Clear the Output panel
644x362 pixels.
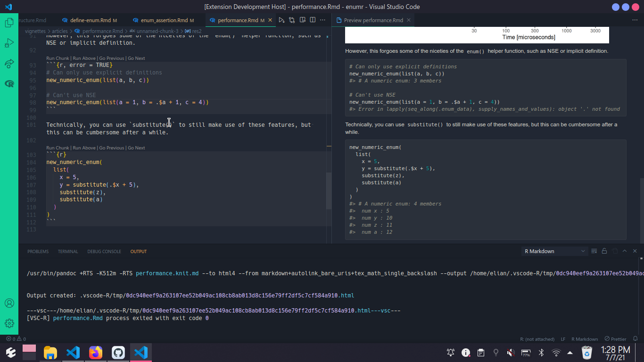594,251
